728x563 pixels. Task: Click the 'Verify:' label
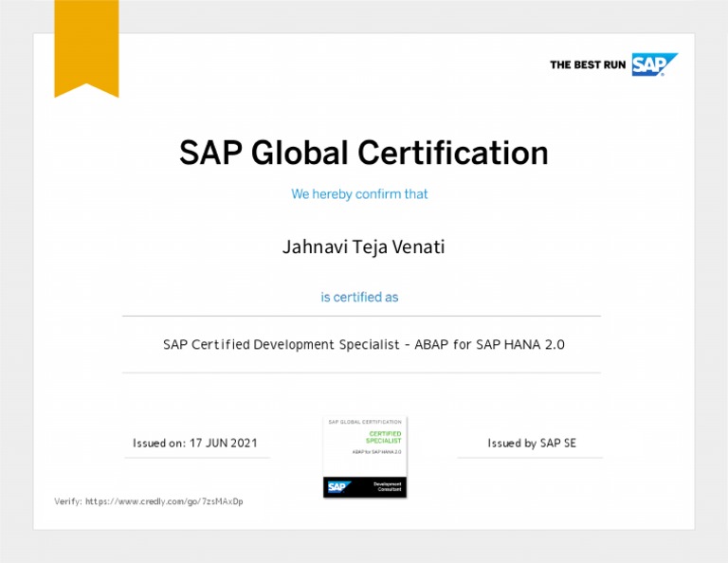coord(68,501)
